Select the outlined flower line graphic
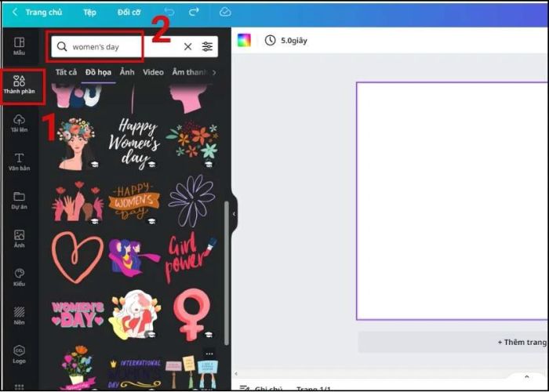 (191, 201)
